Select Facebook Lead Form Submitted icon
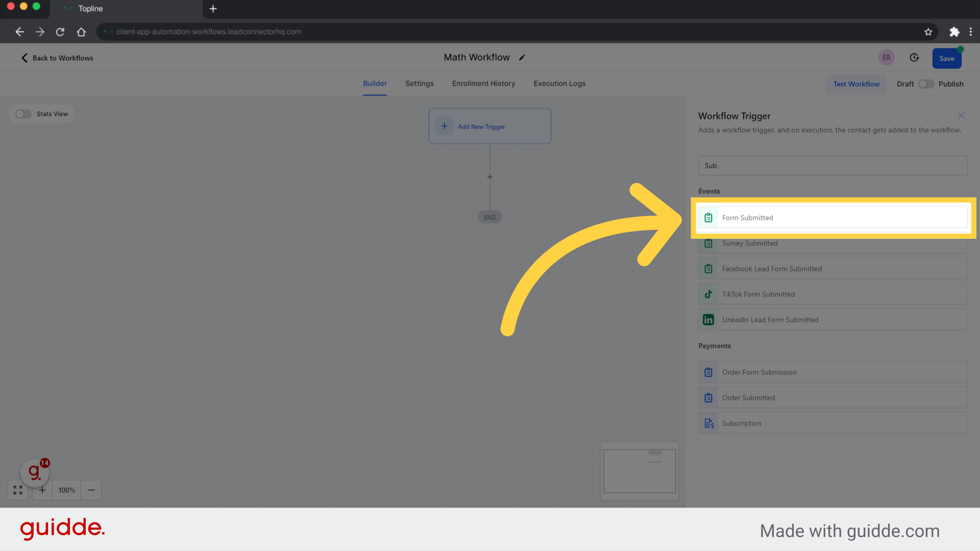 (708, 268)
